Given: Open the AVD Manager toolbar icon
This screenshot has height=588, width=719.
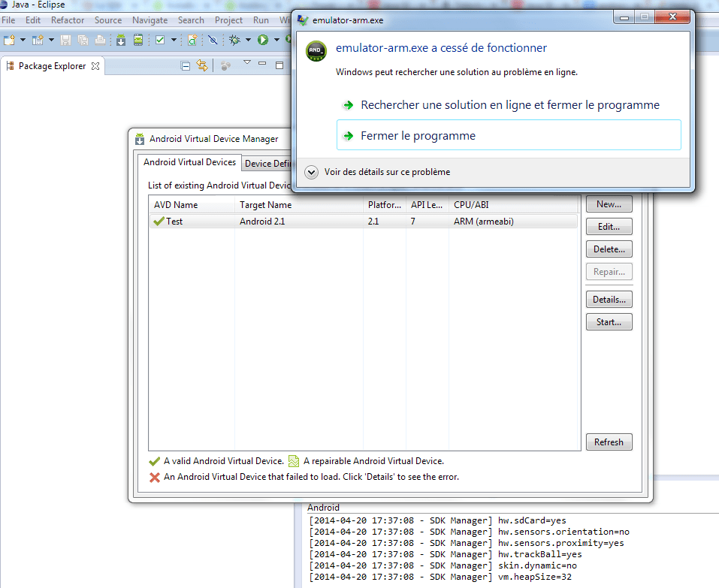Looking at the screenshot, I should pyautogui.click(x=138, y=40).
